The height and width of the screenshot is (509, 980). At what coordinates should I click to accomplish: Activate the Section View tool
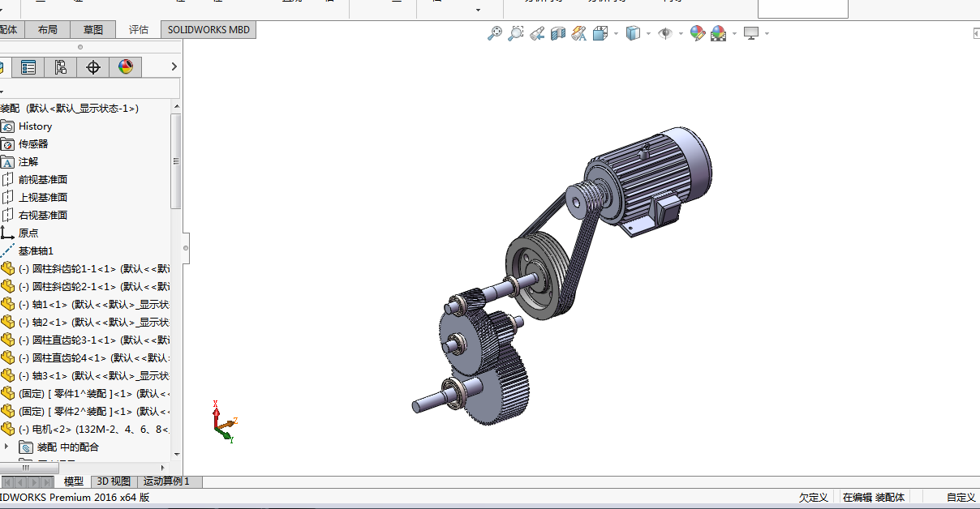click(557, 33)
